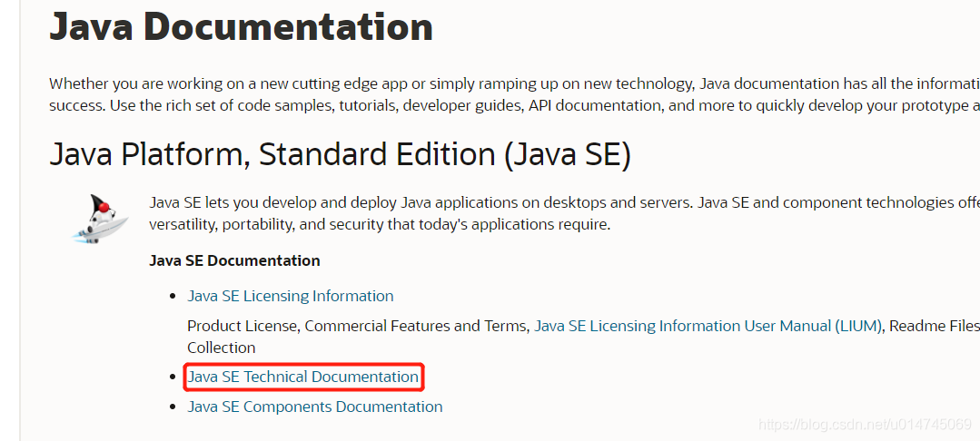Image resolution: width=980 pixels, height=441 pixels.
Task: Click the Duke mascot image
Action: tap(100, 218)
